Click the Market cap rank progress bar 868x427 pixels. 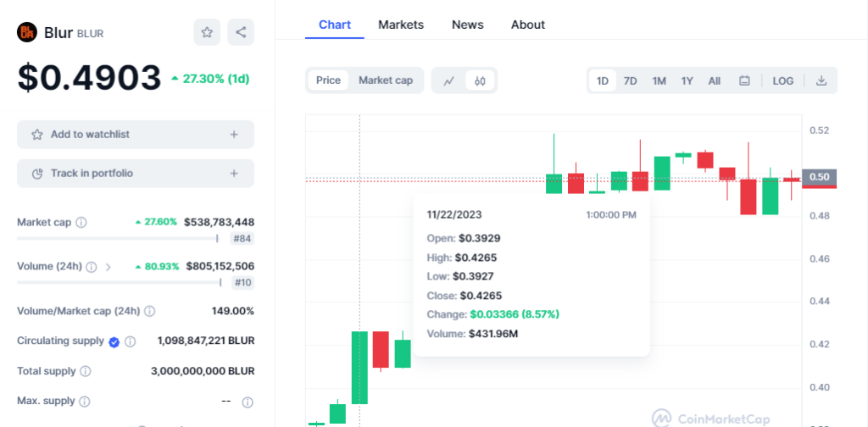(x=117, y=238)
